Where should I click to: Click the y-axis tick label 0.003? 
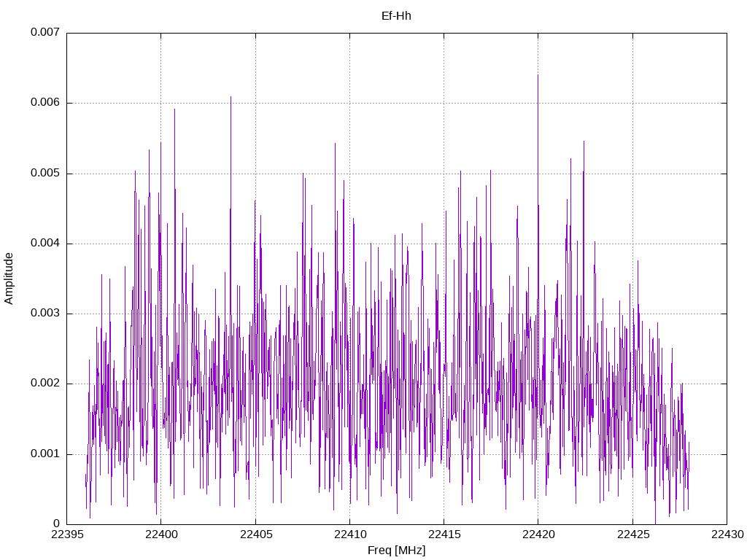45,313
